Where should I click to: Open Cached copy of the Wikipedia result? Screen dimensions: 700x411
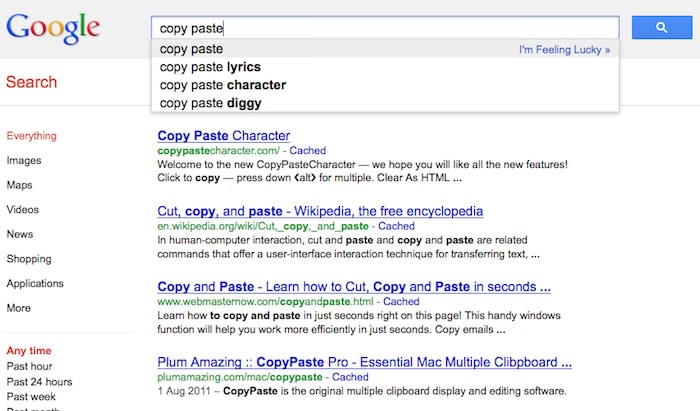click(x=396, y=226)
